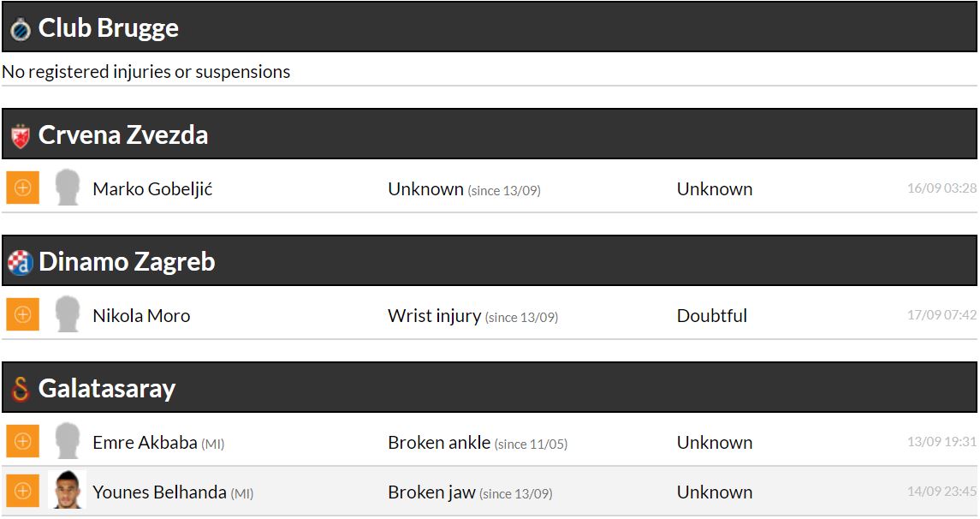The width and height of the screenshot is (980, 519).
Task: Click Marko Gobeljić's player name
Action: pos(152,189)
